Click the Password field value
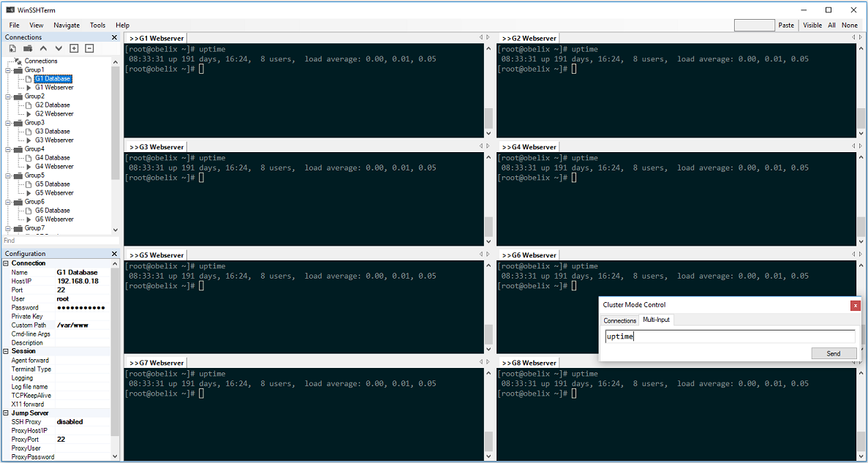The height and width of the screenshot is (463, 868). tap(81, 307)
